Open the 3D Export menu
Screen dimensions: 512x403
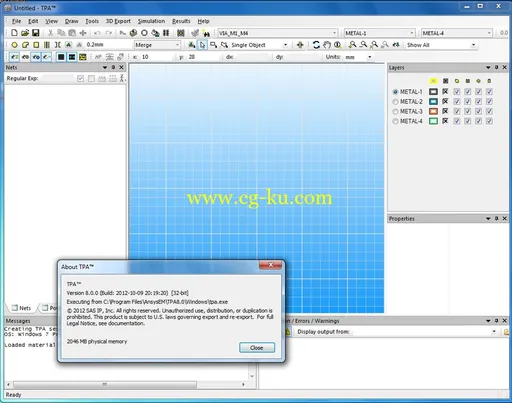pos(118,21)
